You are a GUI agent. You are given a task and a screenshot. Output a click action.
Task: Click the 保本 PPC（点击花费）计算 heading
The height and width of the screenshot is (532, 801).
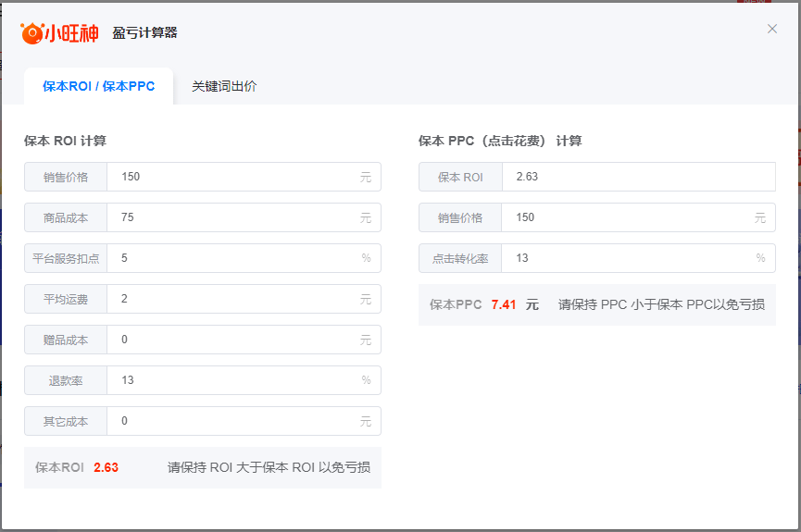[x=500, y=141]
